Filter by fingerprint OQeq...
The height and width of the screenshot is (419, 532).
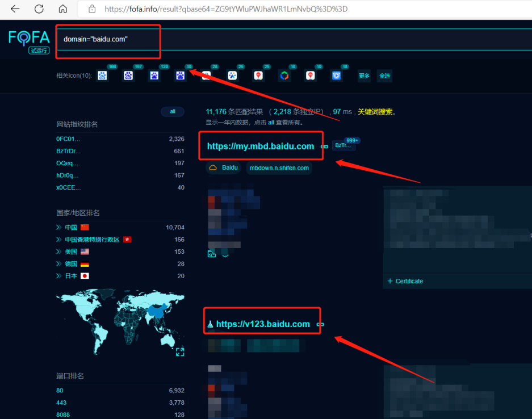tap(67, 163)
